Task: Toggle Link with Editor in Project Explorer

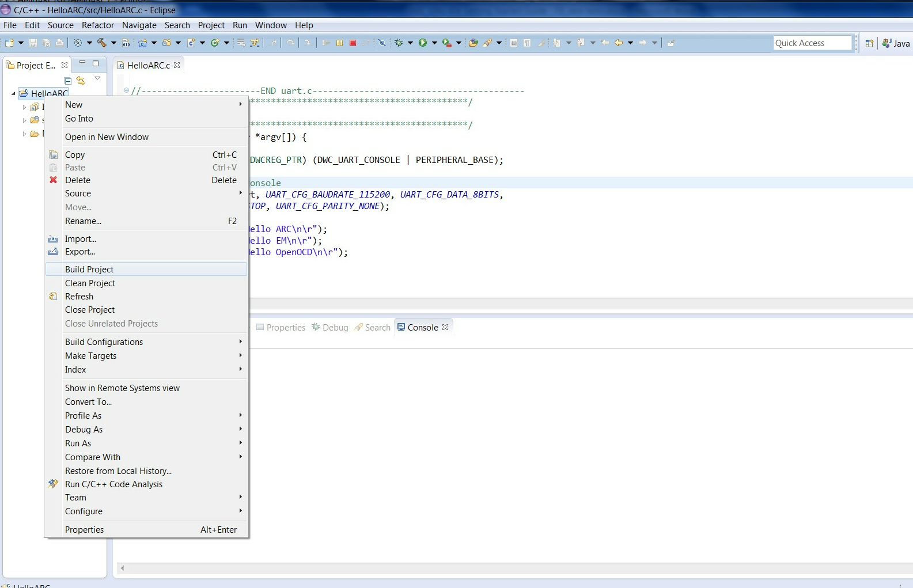Action: point(81,81)
